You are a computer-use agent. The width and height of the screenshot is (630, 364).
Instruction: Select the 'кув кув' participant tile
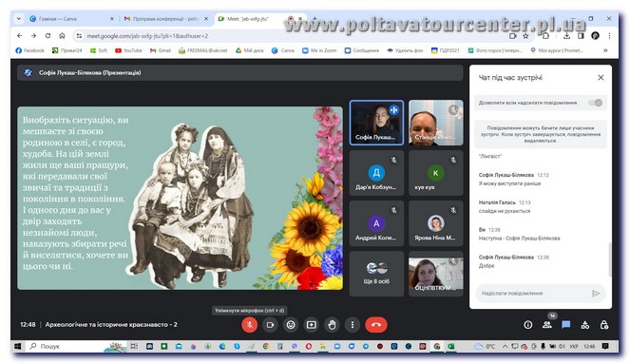click(x=436, y=173)
